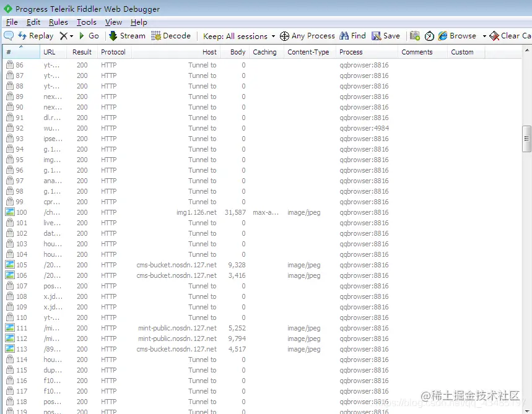Viewport: 532px width, 414px height.
Task: Select the max-a... caching cell
Action: [x=266, y=212]
